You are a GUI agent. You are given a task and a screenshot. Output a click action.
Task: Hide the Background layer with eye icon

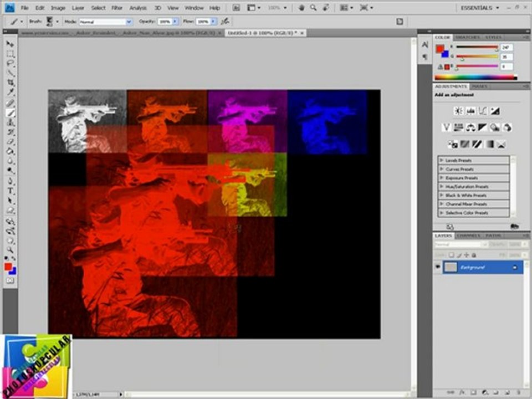[x=438, y=267]
